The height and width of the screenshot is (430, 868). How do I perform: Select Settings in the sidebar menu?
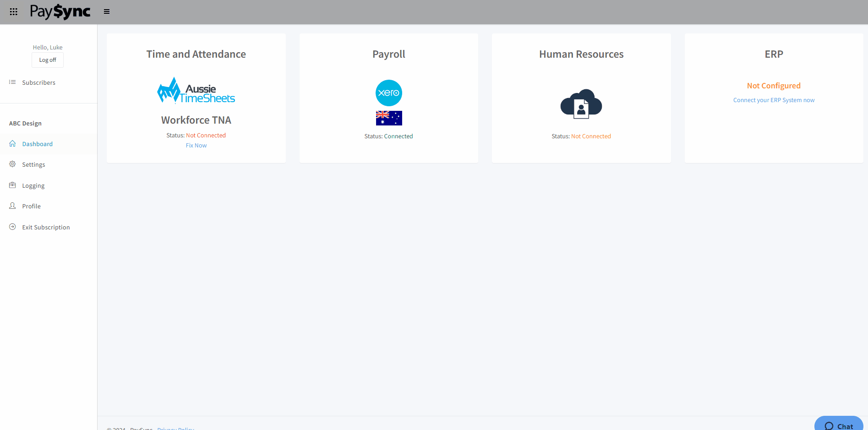(33, 164)
